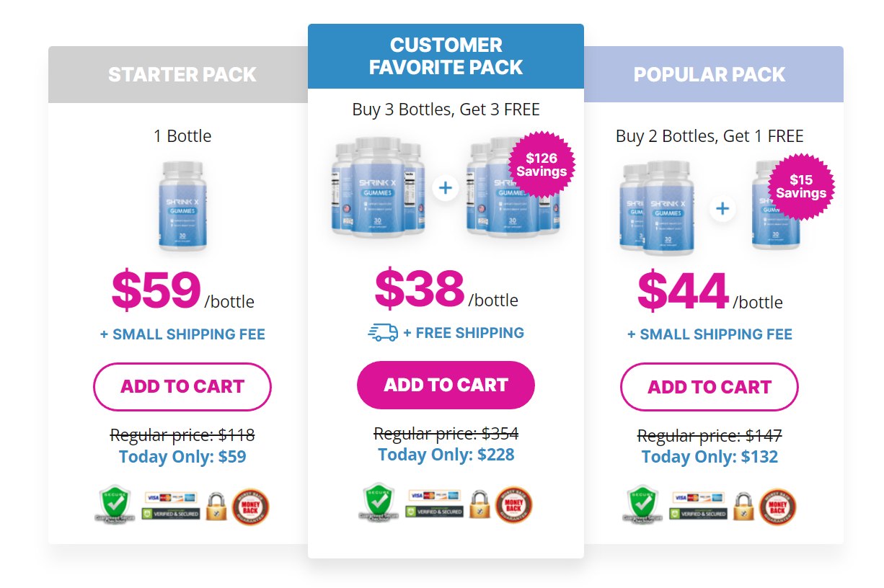This screenshot has height=588, width=884.
Task: Click ADD TO CART for the Starter Pack
Action: (182, 386)
